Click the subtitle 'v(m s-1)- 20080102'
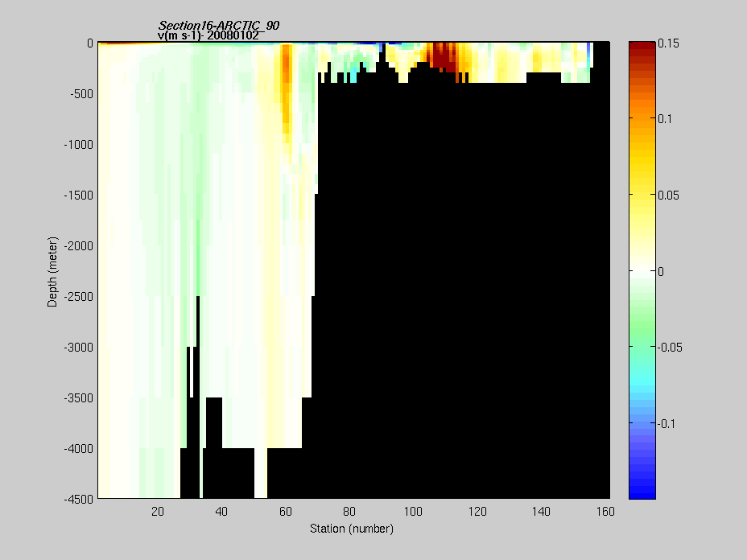This screenshot has width=747, height=560. click(208, 35)
